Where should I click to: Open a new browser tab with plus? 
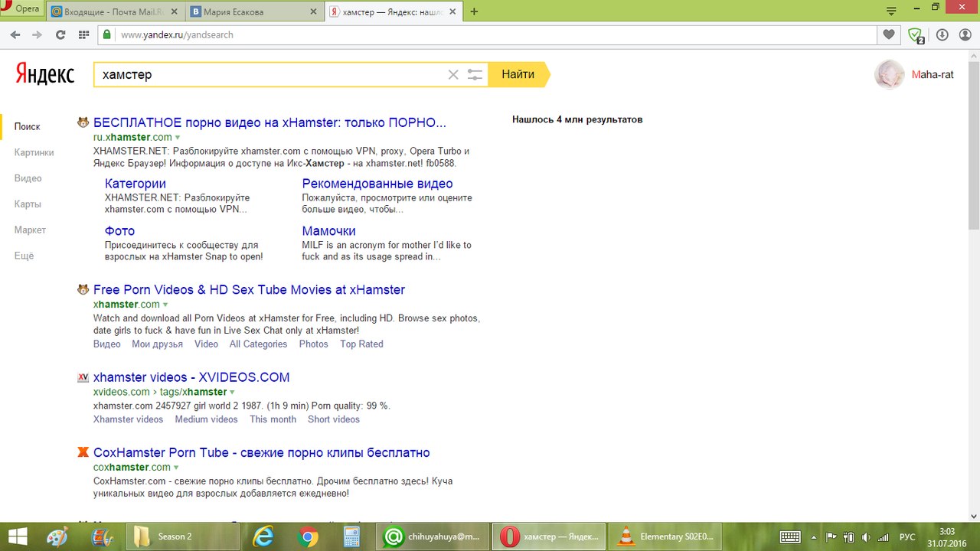[474, 11]
